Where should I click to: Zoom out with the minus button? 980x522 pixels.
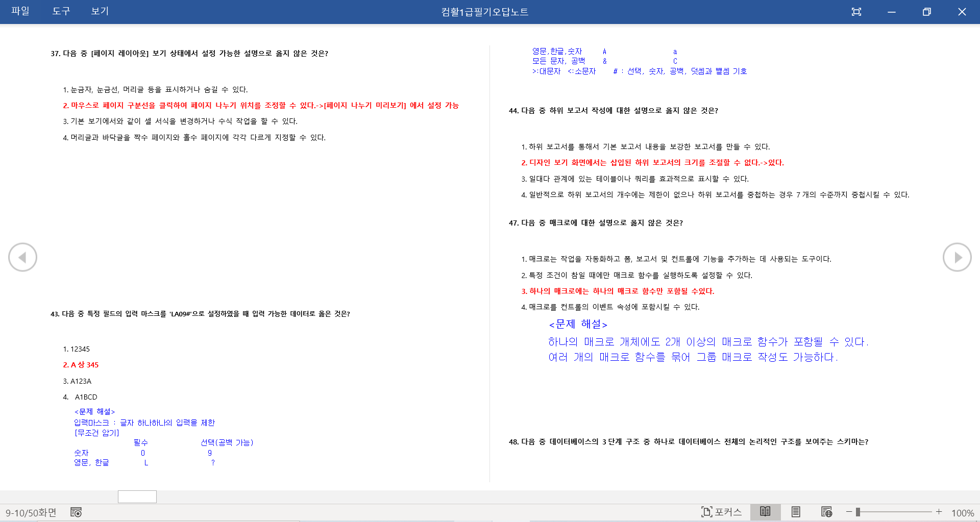(x=849, y=512)
